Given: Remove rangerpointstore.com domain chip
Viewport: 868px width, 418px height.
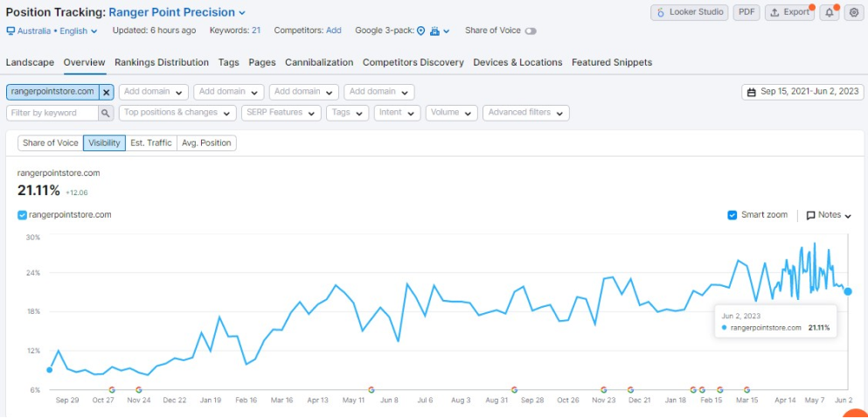Looking at the screenshot, I should [x=107, y=92].
